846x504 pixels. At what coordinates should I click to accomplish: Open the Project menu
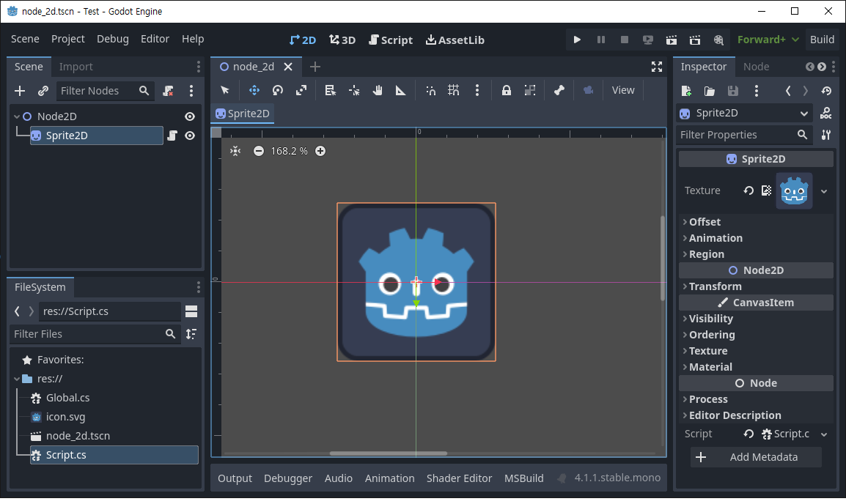tap(68, 40)
